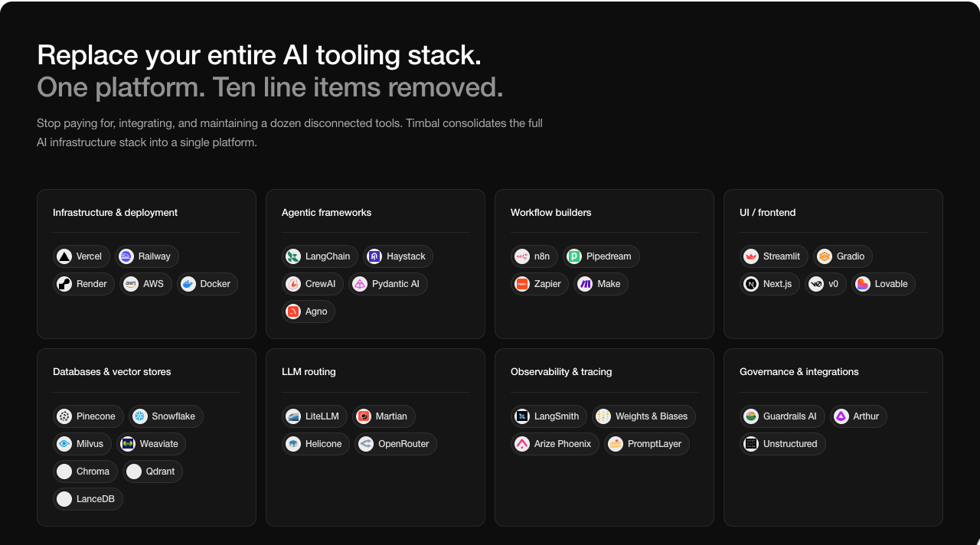The width and height of the screenshot is (980, 545).
Task: Click the AWS logo icon
Action: (x=131, y=284)
